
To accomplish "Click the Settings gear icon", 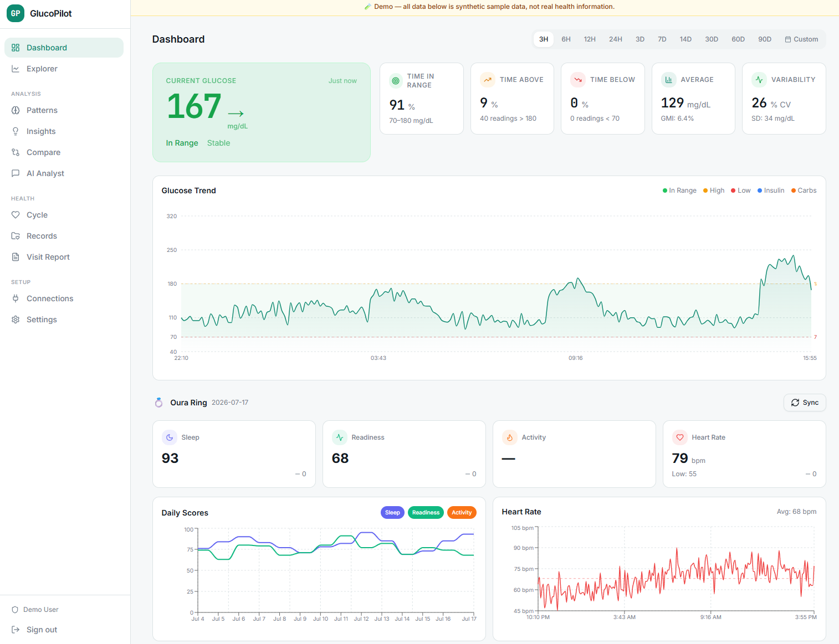I will [16, 320].
